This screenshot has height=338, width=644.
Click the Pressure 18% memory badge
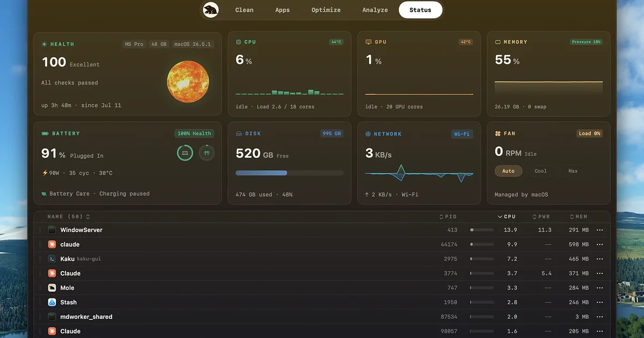click(x=586, y=42)
